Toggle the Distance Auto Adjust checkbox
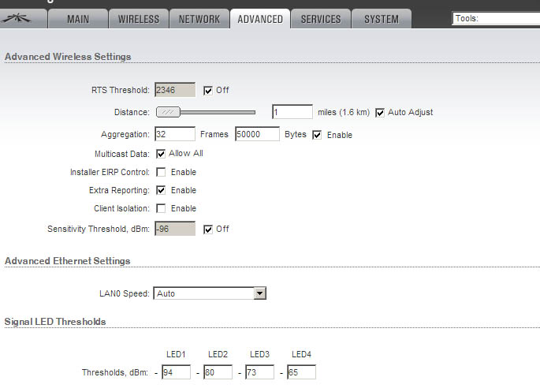The width and height of the screenshot is (540, 392). coord(380,112)
